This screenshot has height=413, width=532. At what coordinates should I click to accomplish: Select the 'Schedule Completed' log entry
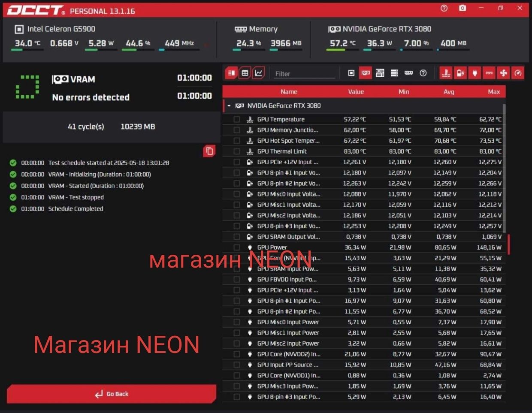(76, 209)
